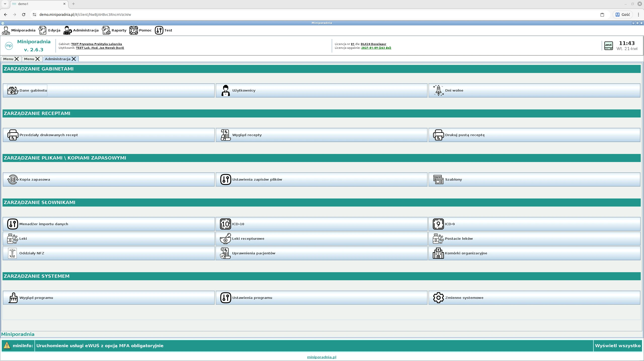644x361 pixels.
Task: Open the browser tab search chevron
Action: (5, 4)
